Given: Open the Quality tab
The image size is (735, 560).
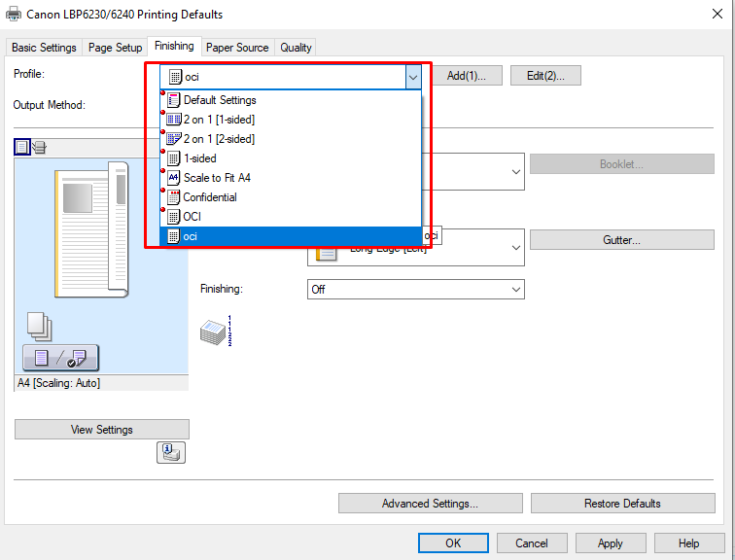Looking at the screenshot, I should (296, 48).
